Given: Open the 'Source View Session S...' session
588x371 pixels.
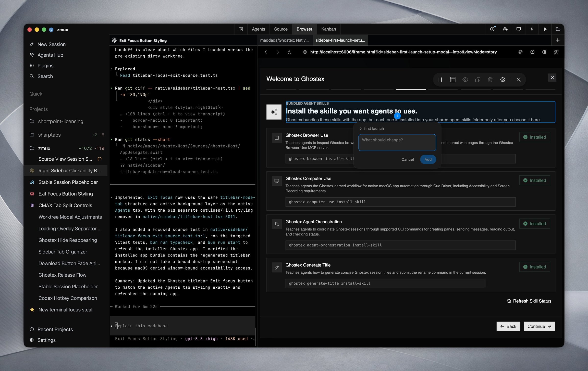Looking at the screenshot, I should [66, 159].
